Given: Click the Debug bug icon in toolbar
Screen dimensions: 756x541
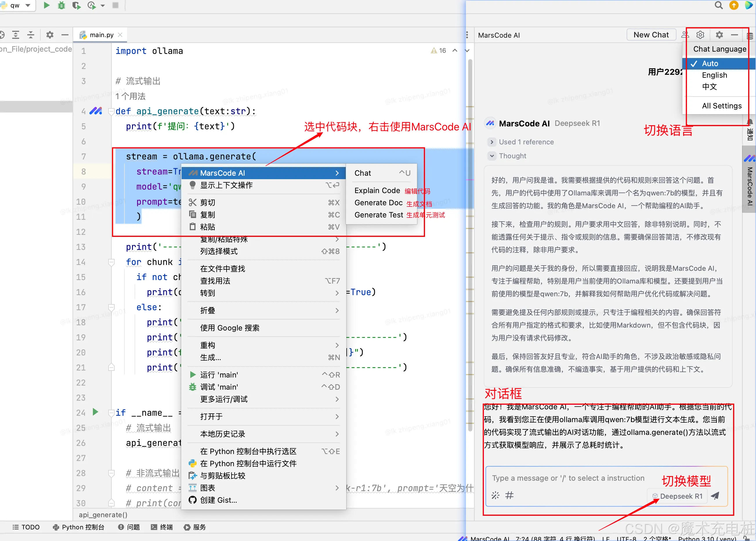Looking at the screenshot, I should (x=61, y=5).
